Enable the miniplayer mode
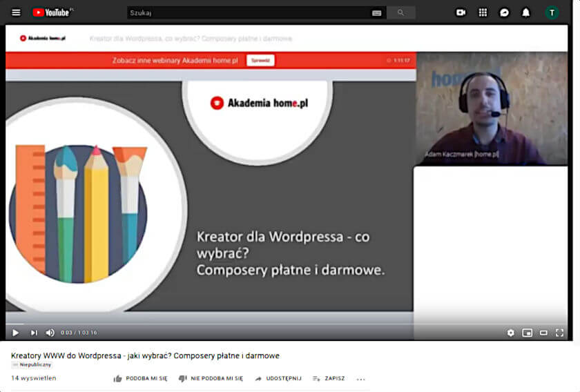Screen dimensions: 580x392 pyautogui.click(x=527, y=333)
